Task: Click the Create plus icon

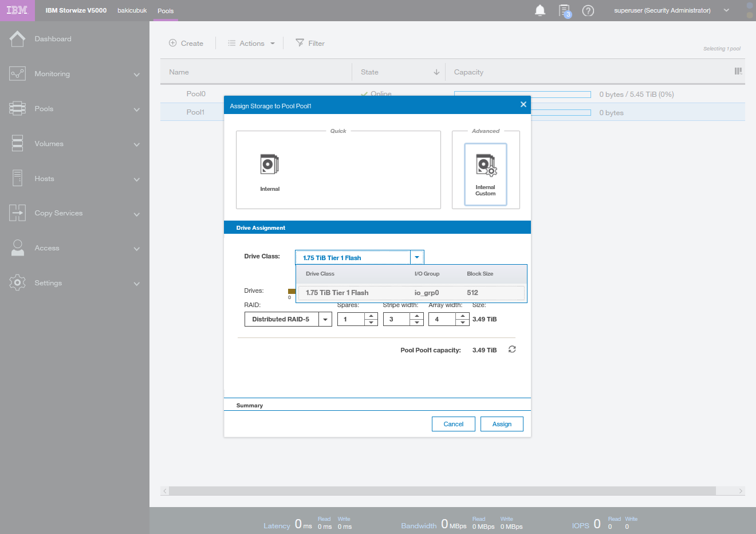Action: point(172,43)
